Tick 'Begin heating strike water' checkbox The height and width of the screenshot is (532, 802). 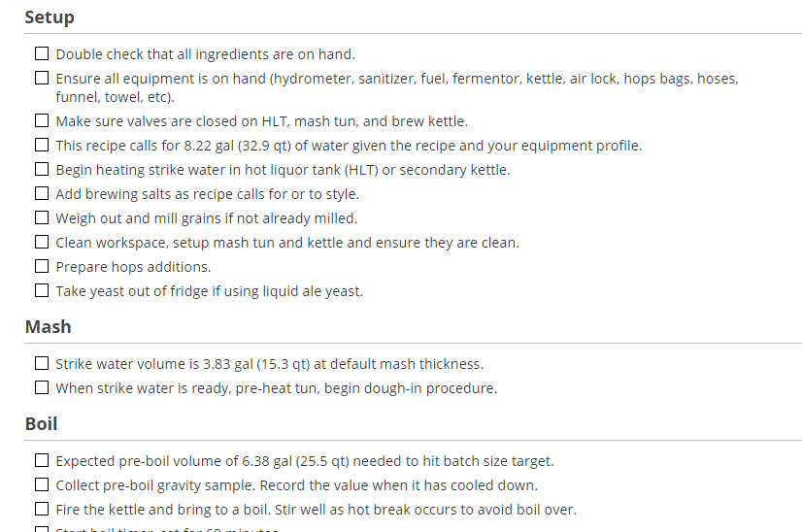pos(42,170)
